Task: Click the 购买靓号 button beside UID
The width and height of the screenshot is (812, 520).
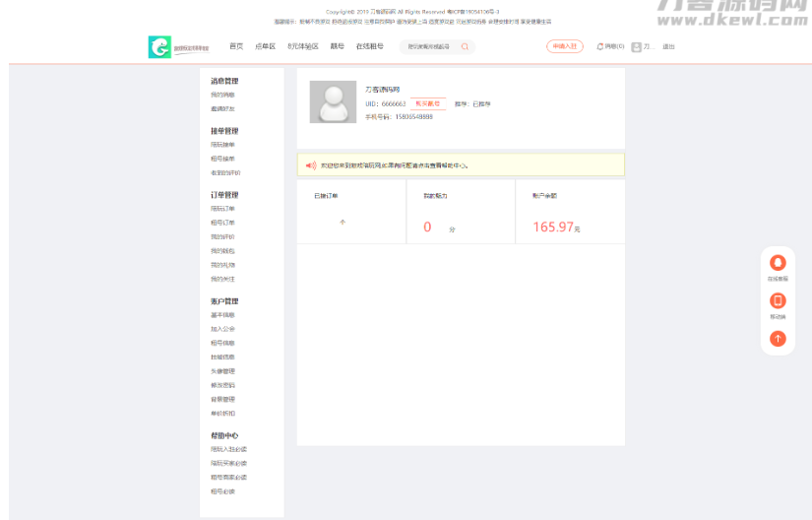Action: click(x=428, y=103)
